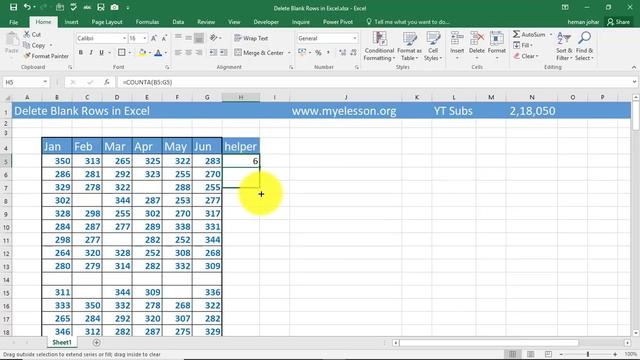Click the Save icon in the title bar

click(13, 7)
